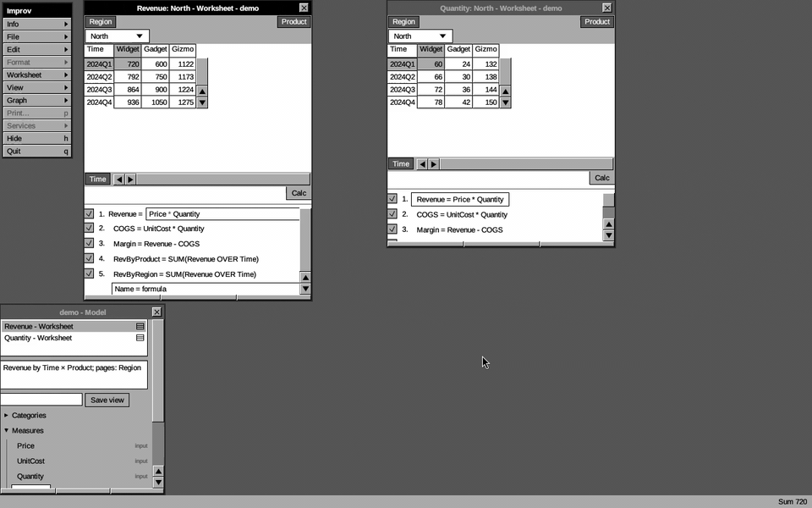Open North page dropdown in Revenue window

point(117,36)
